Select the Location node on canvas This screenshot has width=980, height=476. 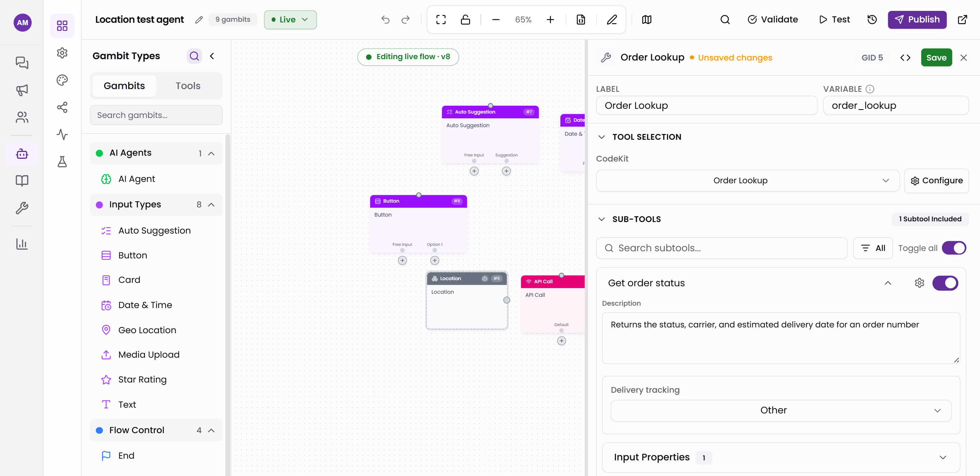(467, 300)
